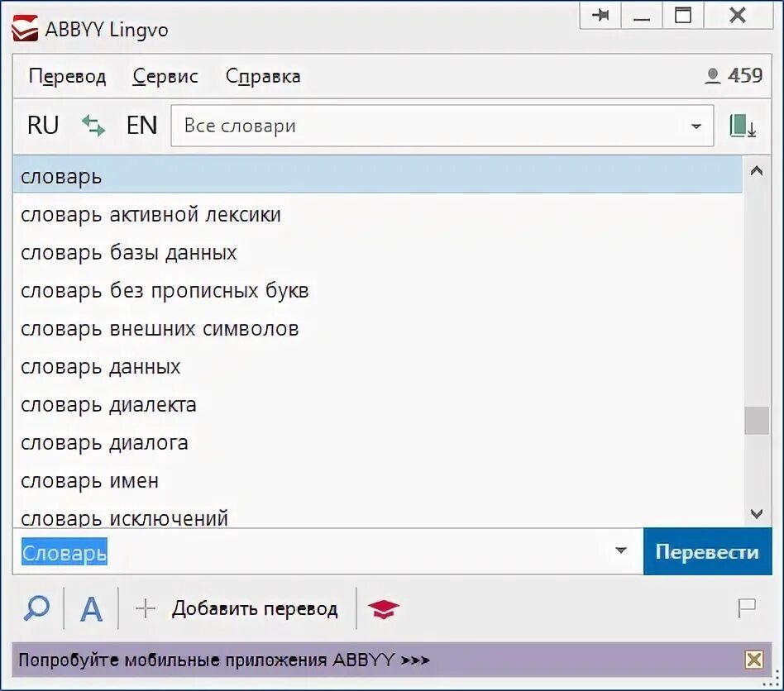Click the list scrollbar down arrow

[x=757, y=513]
